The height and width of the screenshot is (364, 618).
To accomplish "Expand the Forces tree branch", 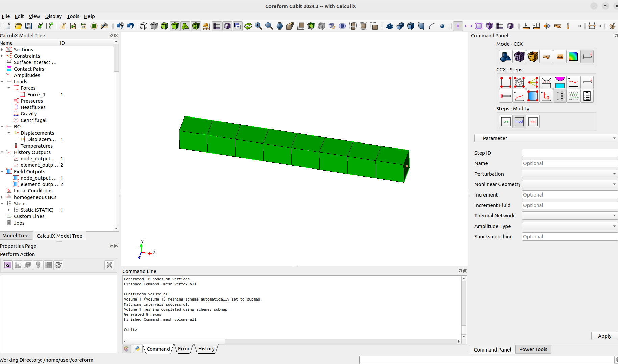I will (x=9, y=88).
